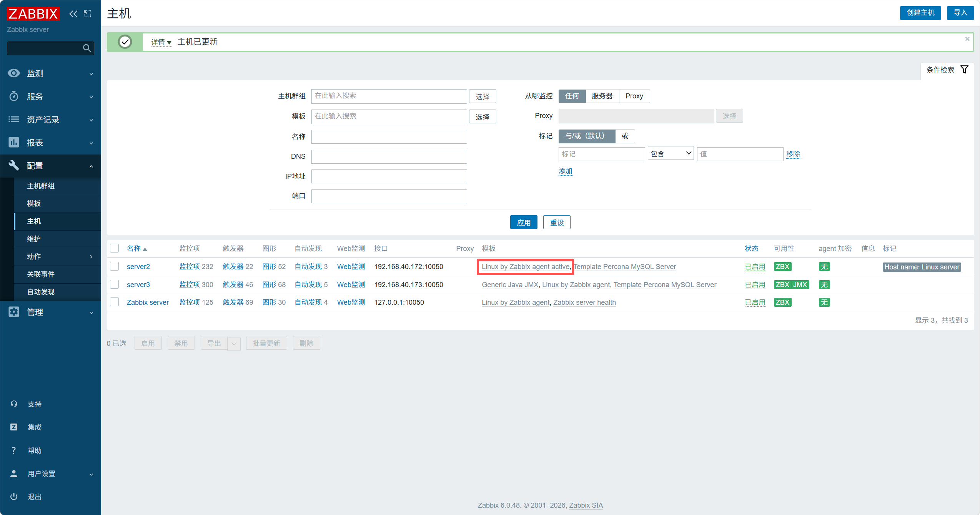Expand the 服务 menu section
The height and width of the screenshot is (515, 980).
coord(50,96)
